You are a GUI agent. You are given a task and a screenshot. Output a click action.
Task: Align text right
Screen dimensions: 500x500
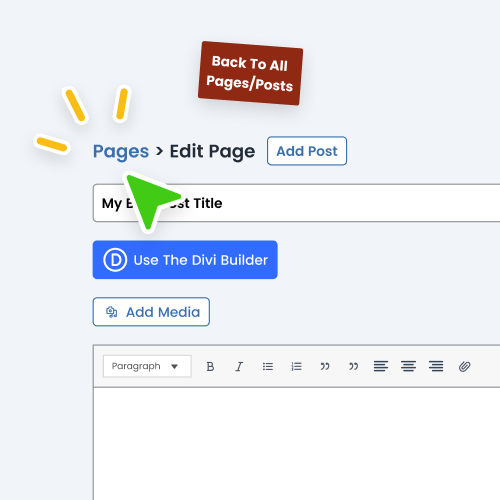(436, 366)
